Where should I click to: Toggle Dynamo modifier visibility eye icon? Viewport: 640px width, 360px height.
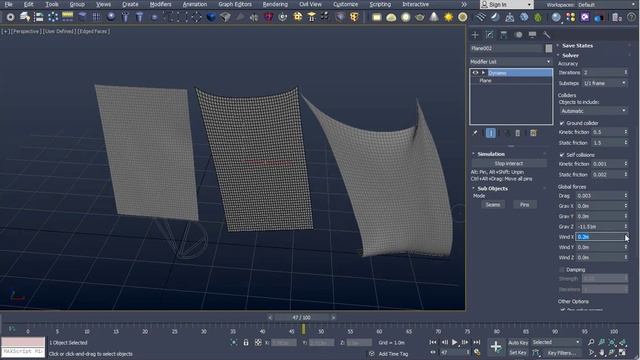(x=475, y=73)
